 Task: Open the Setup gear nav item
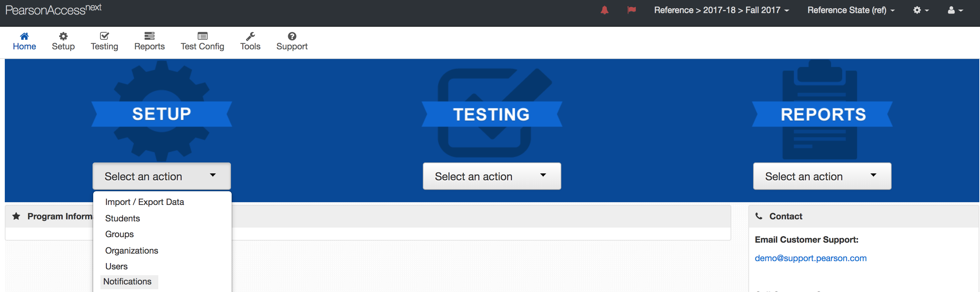63,41
